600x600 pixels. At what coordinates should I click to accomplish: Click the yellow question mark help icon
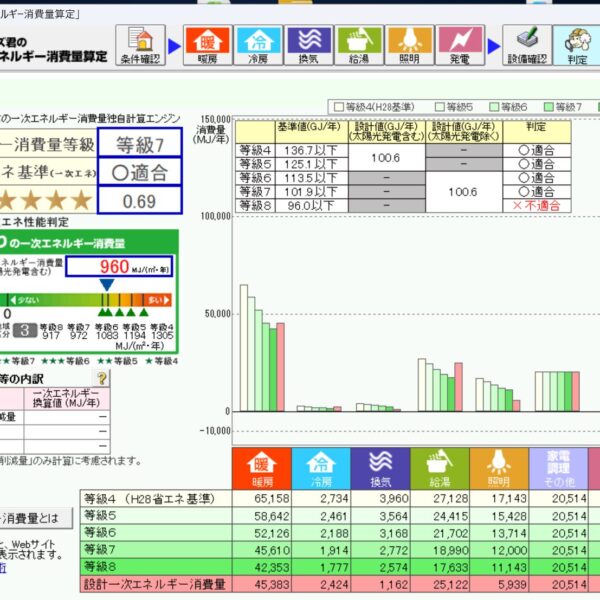coord(102,378)
